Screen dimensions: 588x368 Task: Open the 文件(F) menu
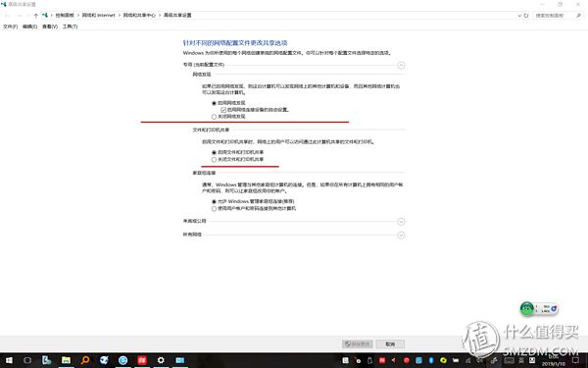click(x=10, y=26)
